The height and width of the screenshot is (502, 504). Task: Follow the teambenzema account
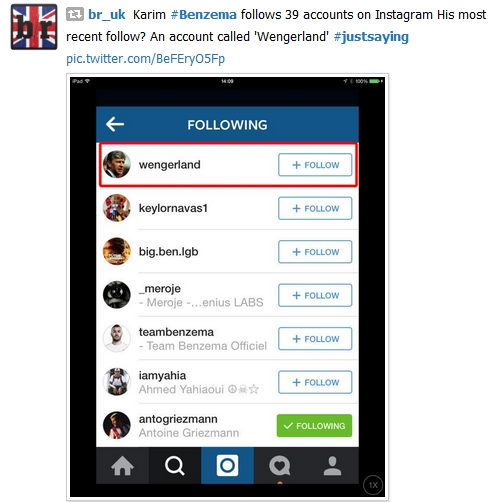[315, 339]
